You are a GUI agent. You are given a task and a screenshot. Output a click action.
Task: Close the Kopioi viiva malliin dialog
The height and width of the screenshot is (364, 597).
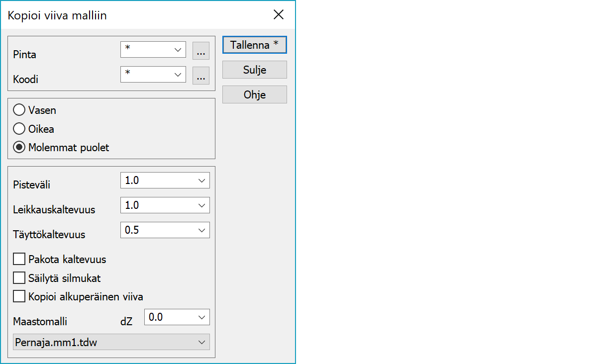coord(279,15)
